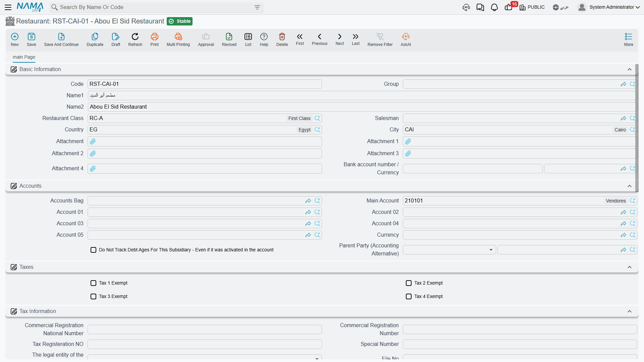
Task: Click the attachment paperclip for Attachment 2
Action: pos(93,154)
